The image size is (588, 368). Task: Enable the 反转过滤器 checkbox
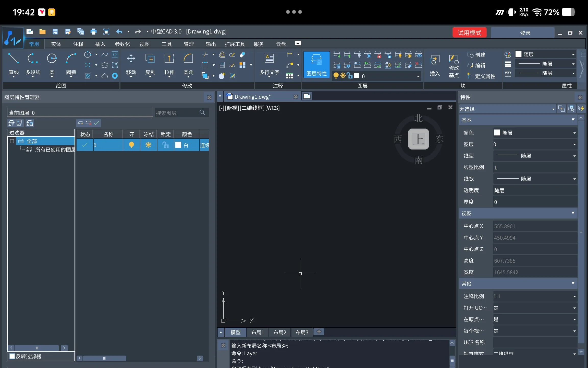pyautogui.click(x=12, y=356)
